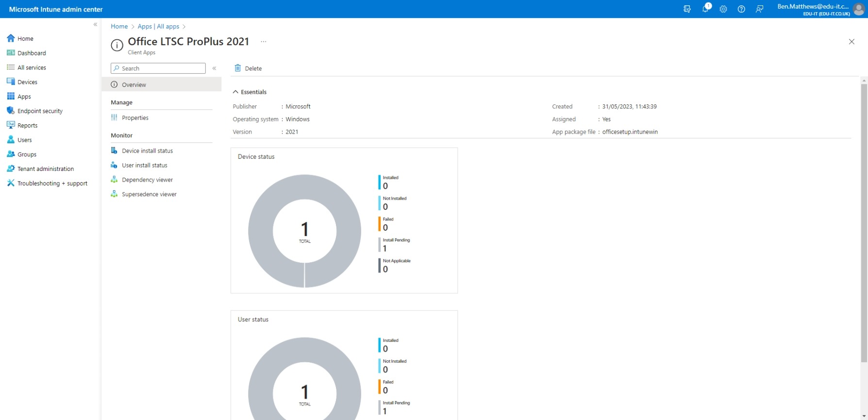The image size is (868, 420).
Task: Go to Troubleshooting + support label
Action: click(52, 183)
